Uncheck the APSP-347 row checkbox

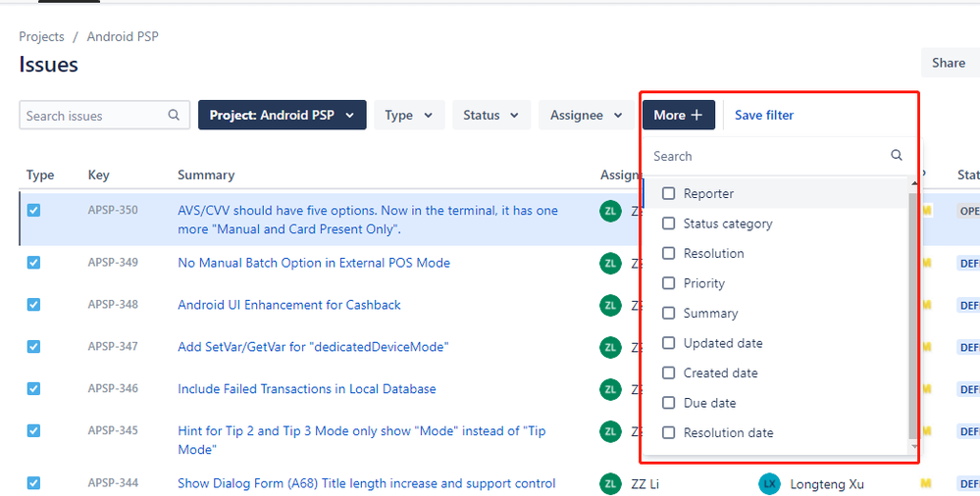tap(33, 346)
